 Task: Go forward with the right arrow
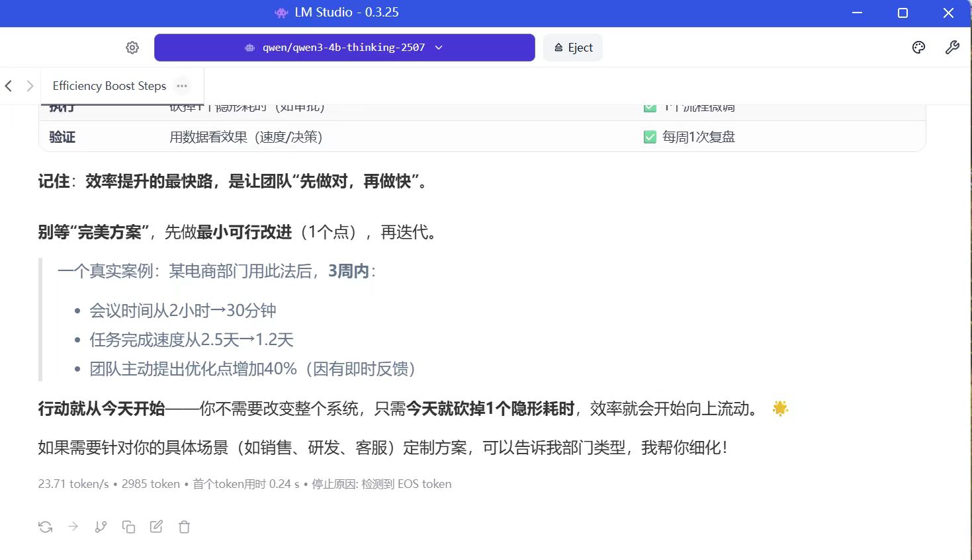coord(30,86)
